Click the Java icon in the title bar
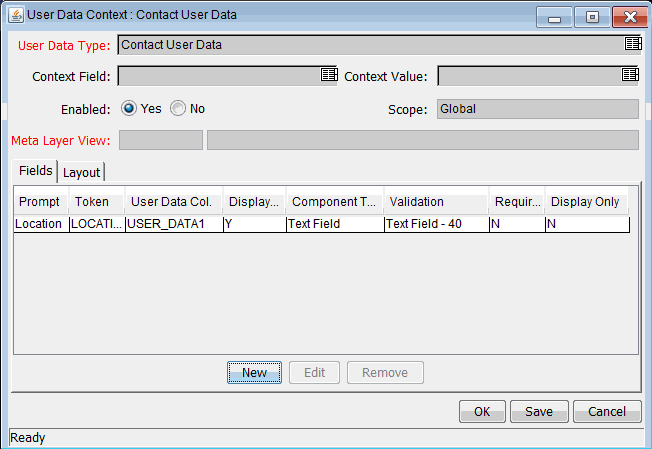This screenshot has width=652, height=449. click(x=16, y=16)
